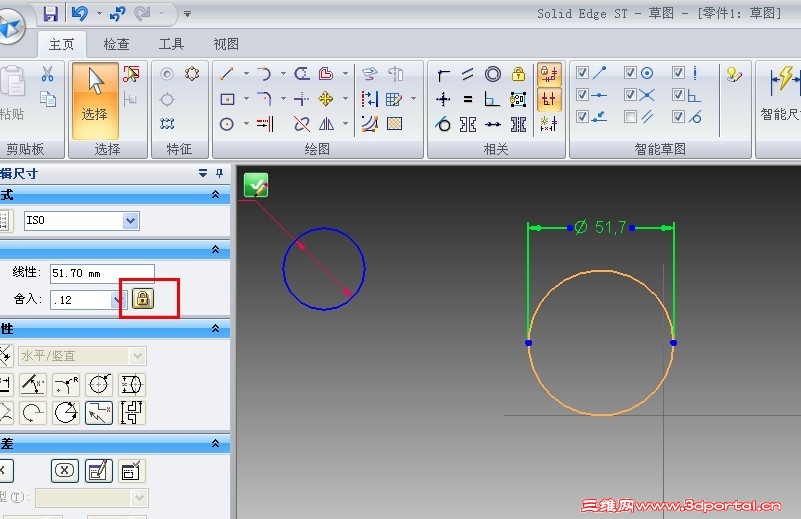Image resolution: width=801 pixels, height=519 pixels.
Task: Toggle the perpendicular IntelliSketch checkbox
Action: [x=678, y=95]
